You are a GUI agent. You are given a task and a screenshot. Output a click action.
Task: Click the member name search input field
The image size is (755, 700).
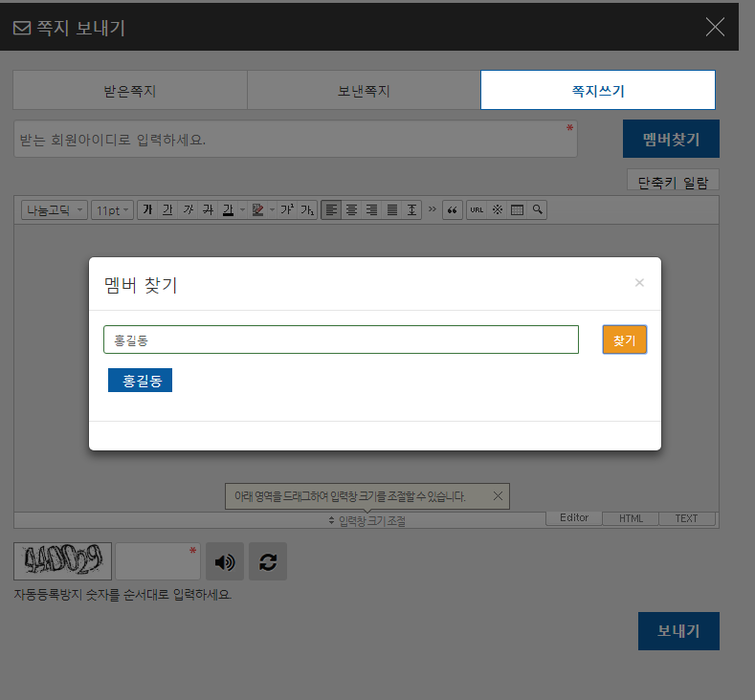341,339
